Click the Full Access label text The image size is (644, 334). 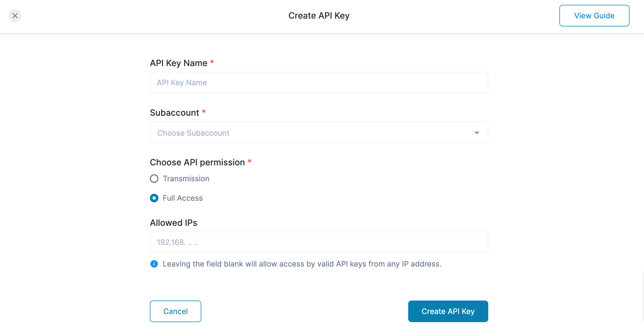tap(183, 198)
